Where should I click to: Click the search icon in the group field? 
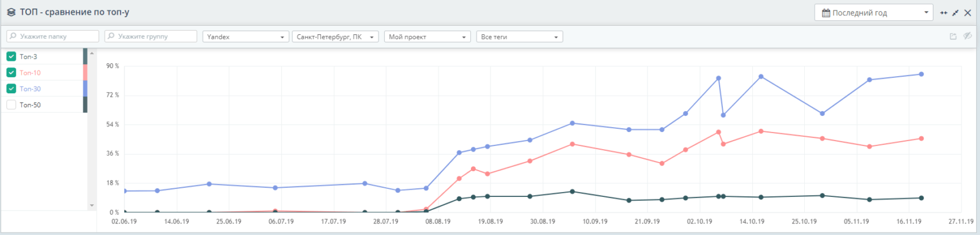(111, 36)
